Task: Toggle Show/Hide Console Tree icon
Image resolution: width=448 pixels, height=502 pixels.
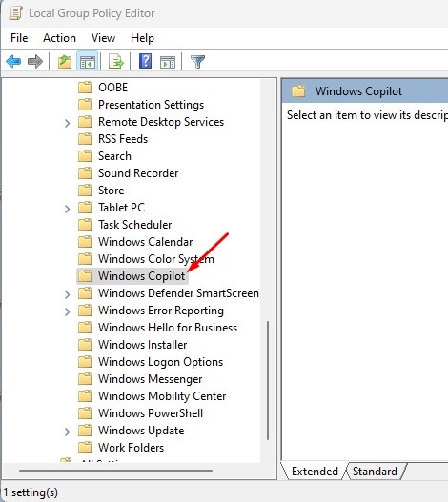Action: (87, 61)
